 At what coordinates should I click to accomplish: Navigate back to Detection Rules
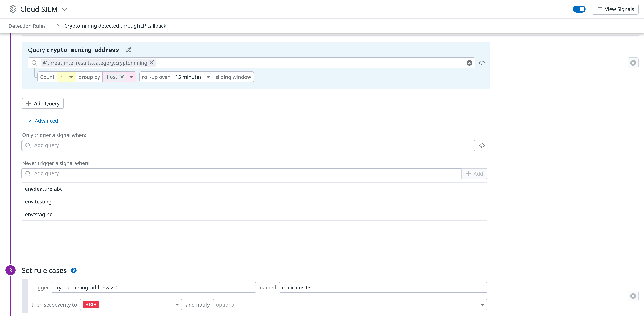click(27, 26)
